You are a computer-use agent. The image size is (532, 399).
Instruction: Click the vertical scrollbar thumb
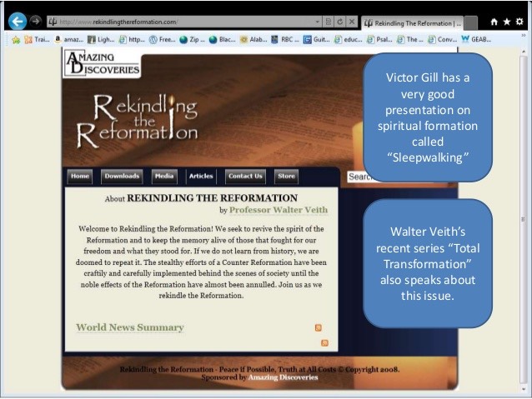(524, 220)
